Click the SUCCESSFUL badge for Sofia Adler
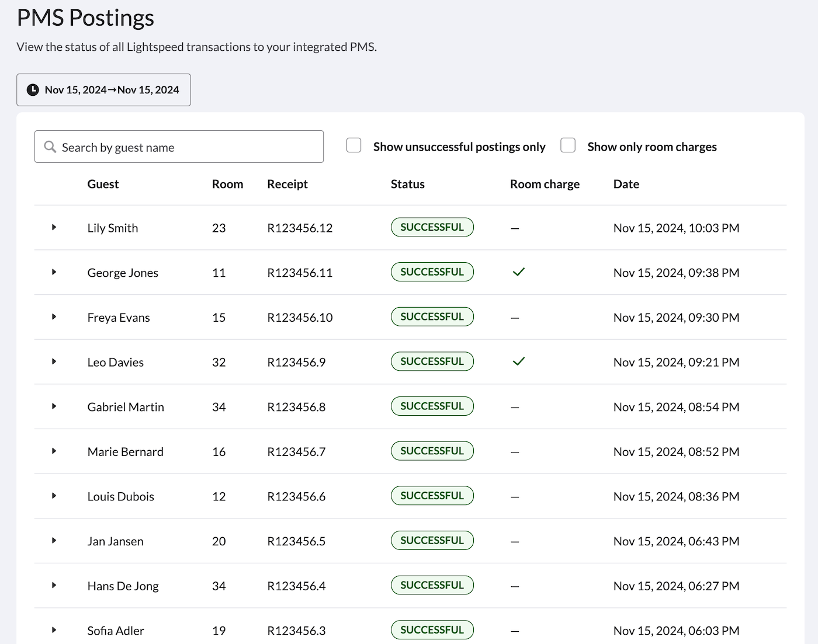Screen dimensions: 818x644 click(x=432, y=629)
